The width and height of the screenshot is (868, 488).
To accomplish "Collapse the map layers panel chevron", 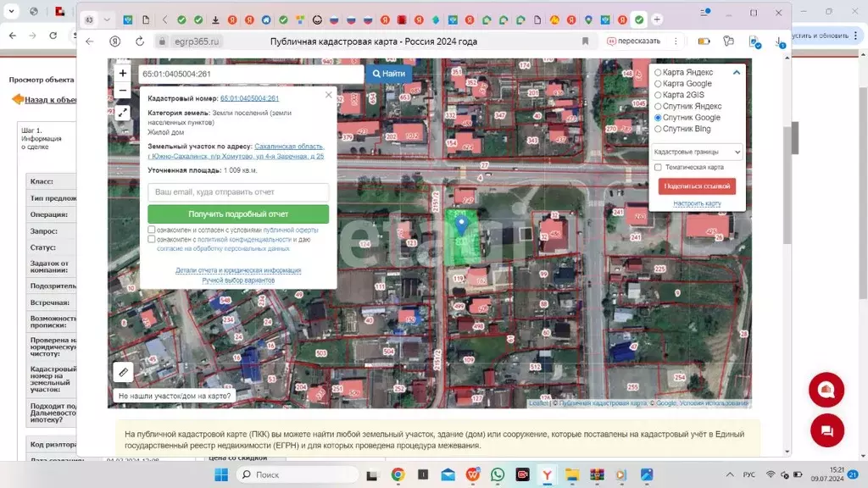I will click(x=737, y=73).
